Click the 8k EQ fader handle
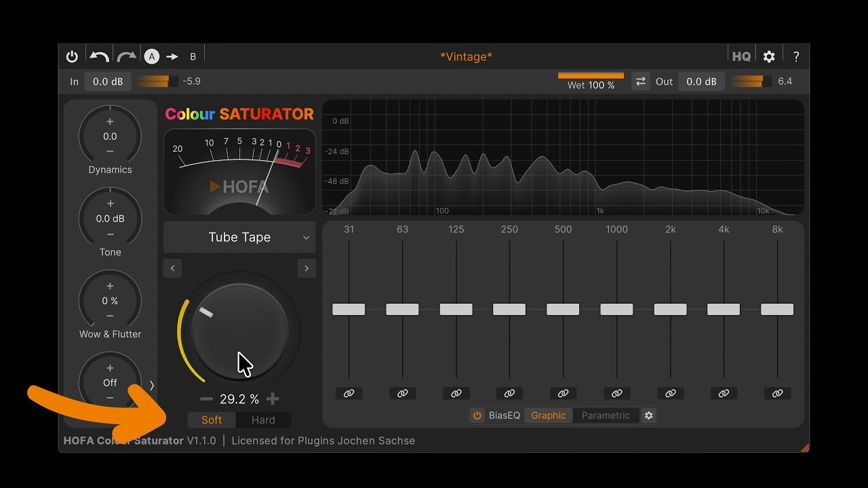868x488 pixels. (x=777, y=309)
